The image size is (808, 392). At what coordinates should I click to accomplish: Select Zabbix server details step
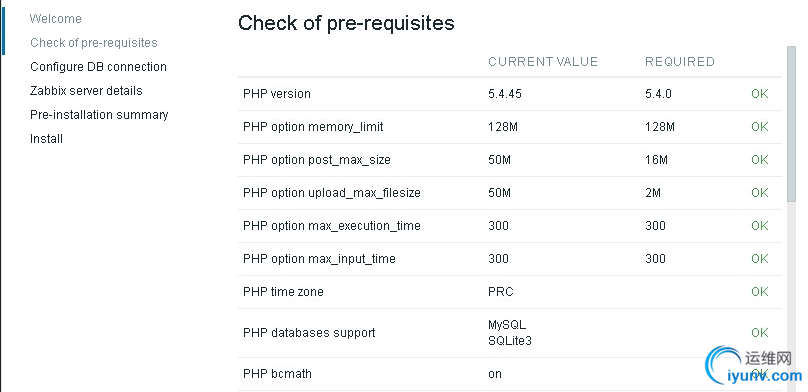(86, 91)
